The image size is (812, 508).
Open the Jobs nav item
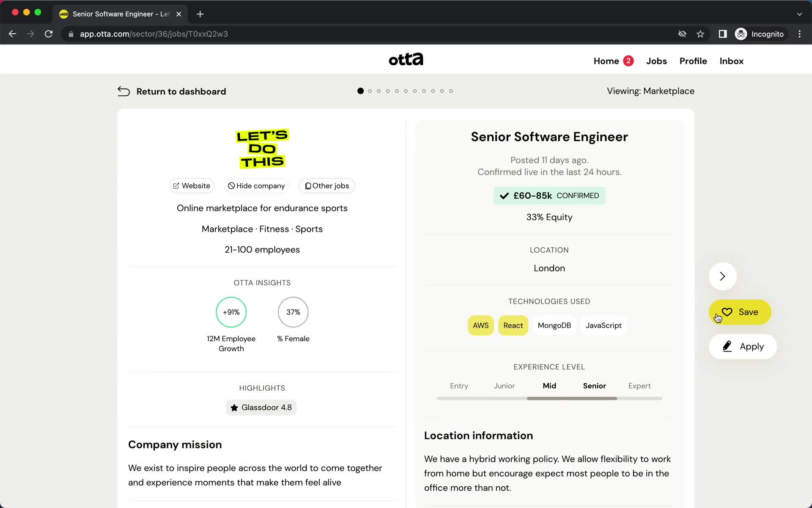click(656, 61)
